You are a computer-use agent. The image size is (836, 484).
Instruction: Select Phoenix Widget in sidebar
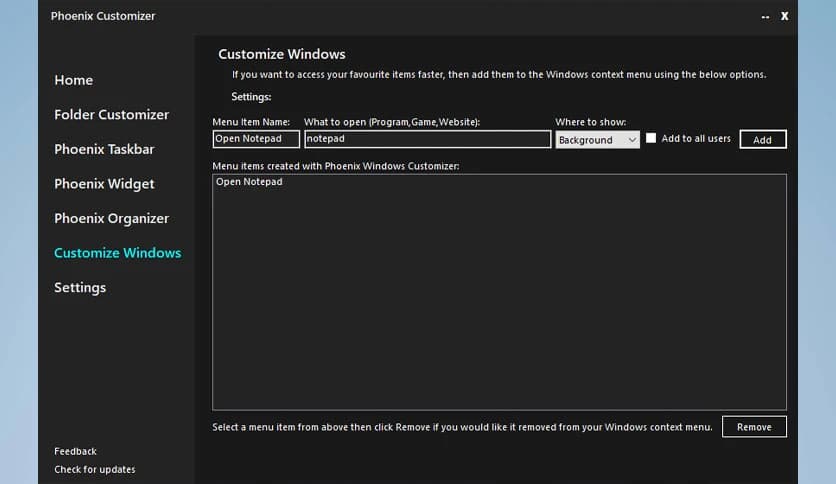104,184
